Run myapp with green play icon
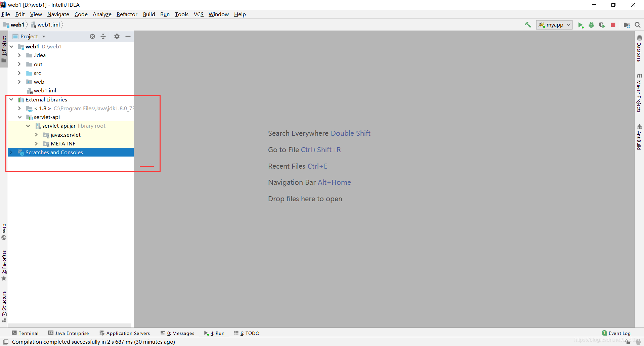Image resolution: width=644 pixels, height=346 pixels. [x=581, y=25]
